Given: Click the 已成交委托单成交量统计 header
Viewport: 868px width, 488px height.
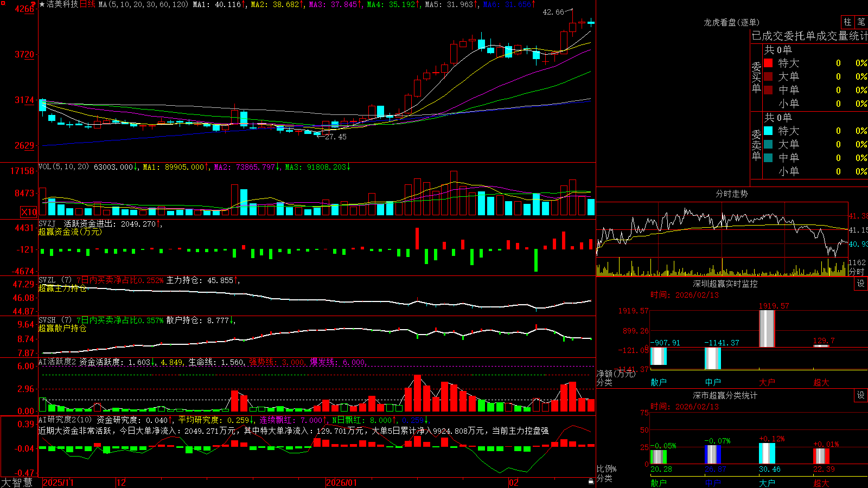Looking at the screenshot, I should pyautogui.click(x=809, y=36).
